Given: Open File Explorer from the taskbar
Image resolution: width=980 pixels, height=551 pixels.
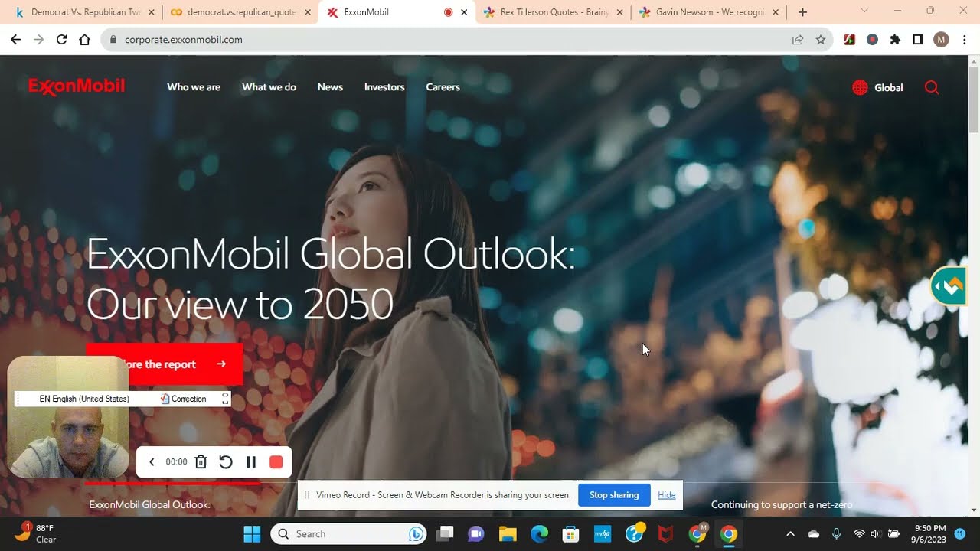Looking at the screenshot, I should 508,533.
